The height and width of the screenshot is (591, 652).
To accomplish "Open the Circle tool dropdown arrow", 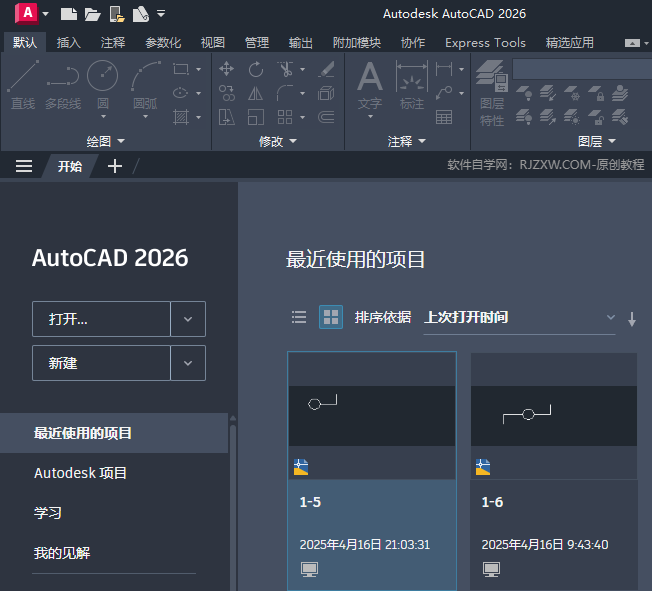I will pos(103,117).
